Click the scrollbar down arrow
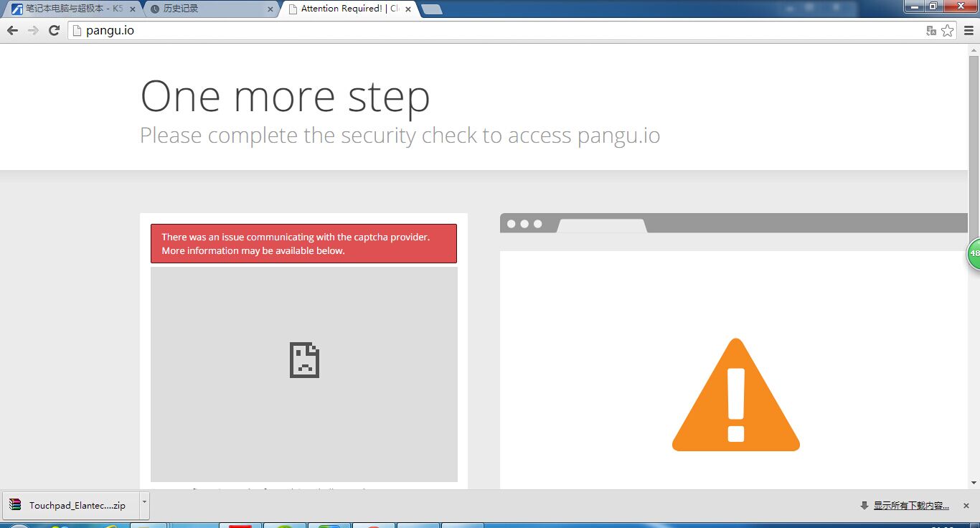This screenshot has width=980, height=528. click(x=974, y=483)
